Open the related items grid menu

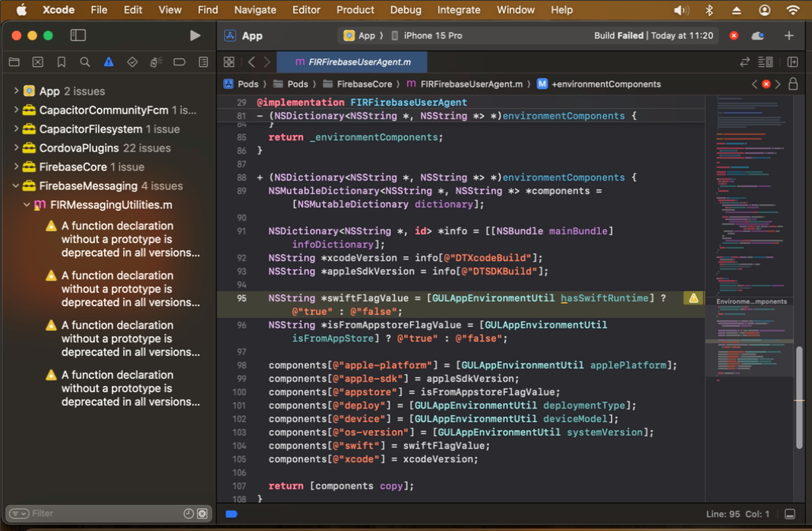click(x=229, y=62)
